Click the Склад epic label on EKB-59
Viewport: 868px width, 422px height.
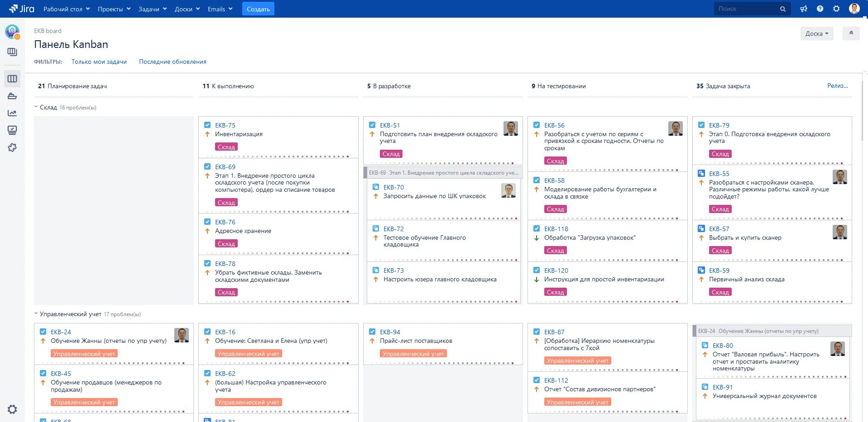pos(720,292)
